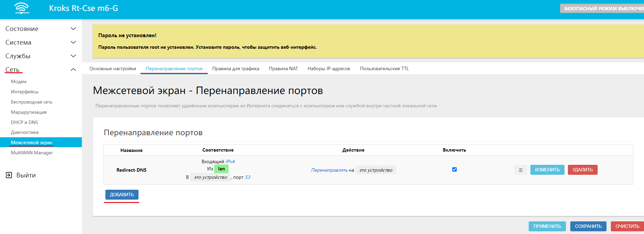This screenshot has width=644, height=234.
Task: Click the IPv4 link in Соответствие
Action: (x=230, y=161)
